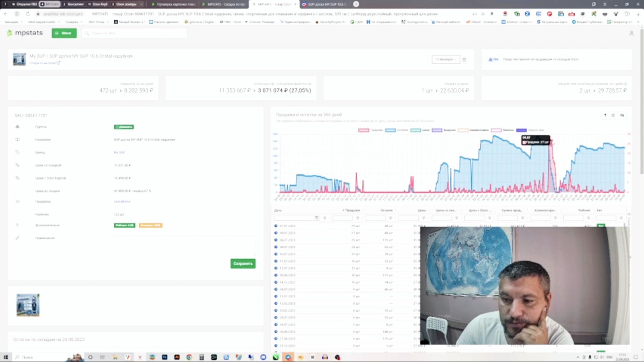Expand the 12 месяцев period dropdown

click(446, 59)
